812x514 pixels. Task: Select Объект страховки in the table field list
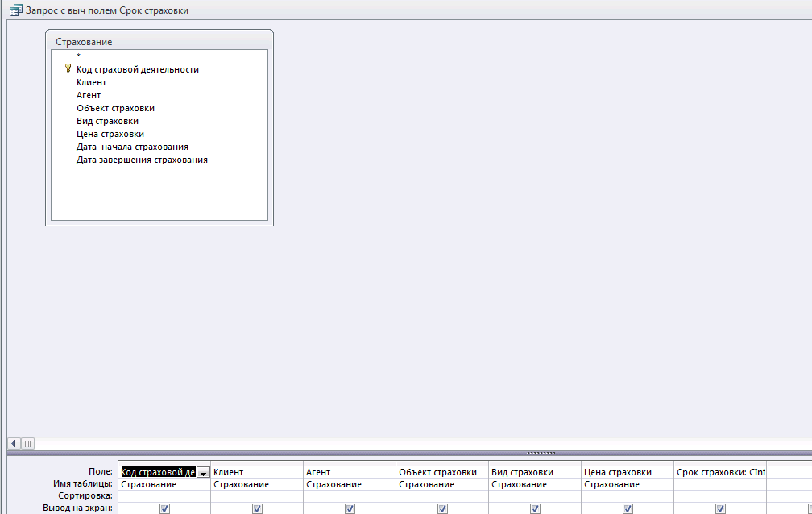[x=115, y=108]
